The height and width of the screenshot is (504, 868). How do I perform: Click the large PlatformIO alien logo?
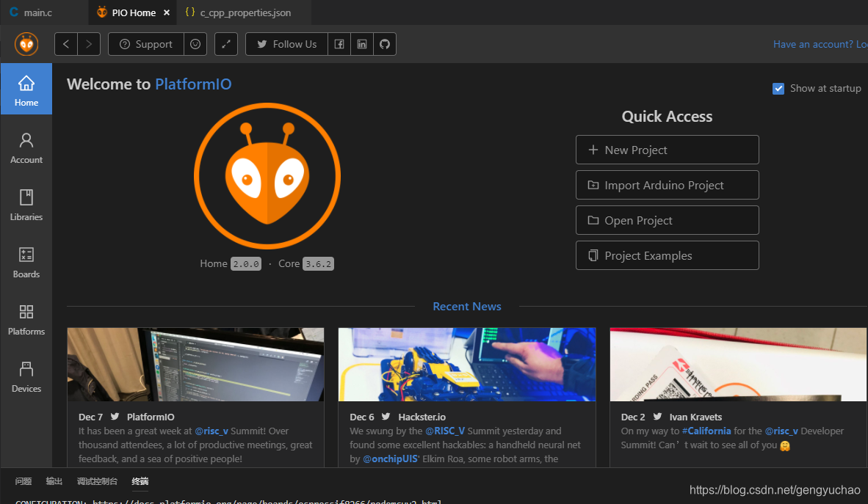pyautogui.click(x=267, y=176)
